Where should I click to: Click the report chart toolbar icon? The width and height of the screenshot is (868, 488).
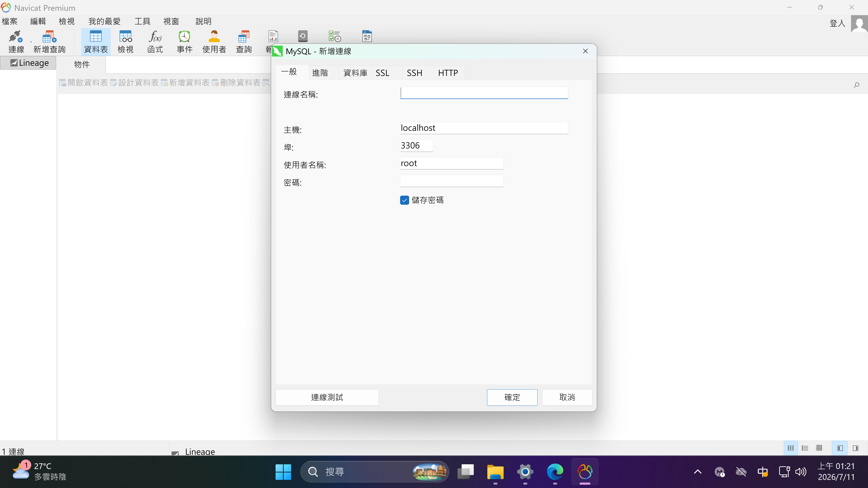click(x=273, y=36)
